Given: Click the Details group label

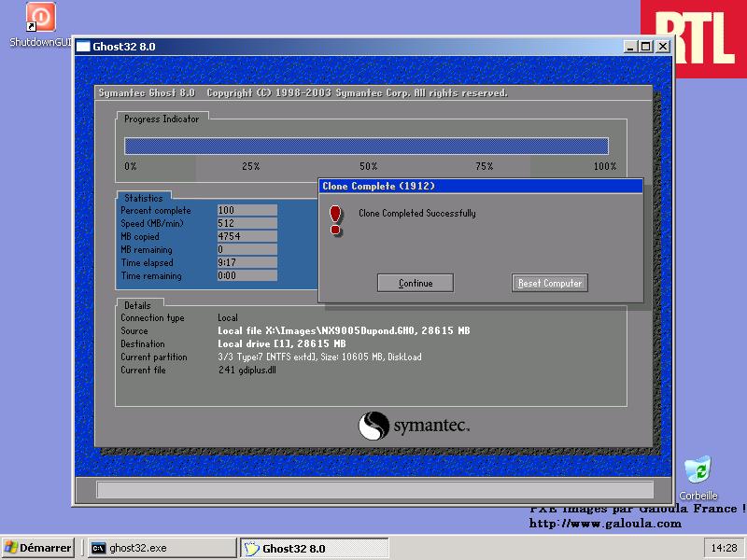Looking at the screenshot, I should 137,305.
